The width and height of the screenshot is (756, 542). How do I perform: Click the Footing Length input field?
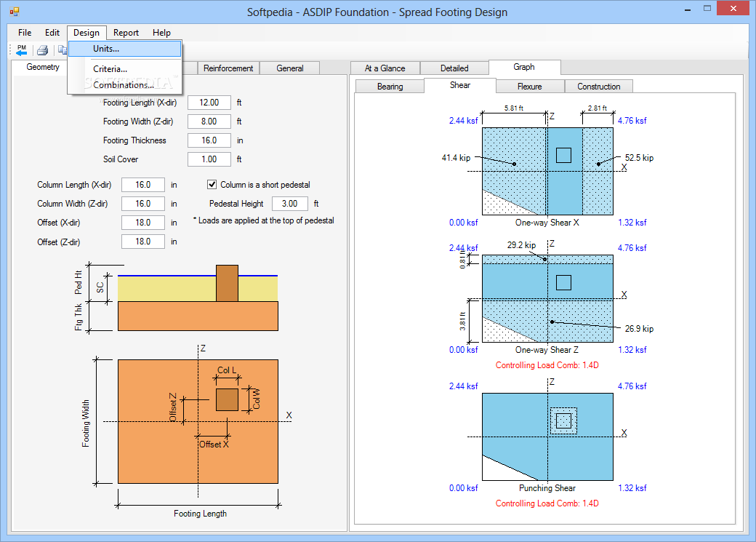209,103
